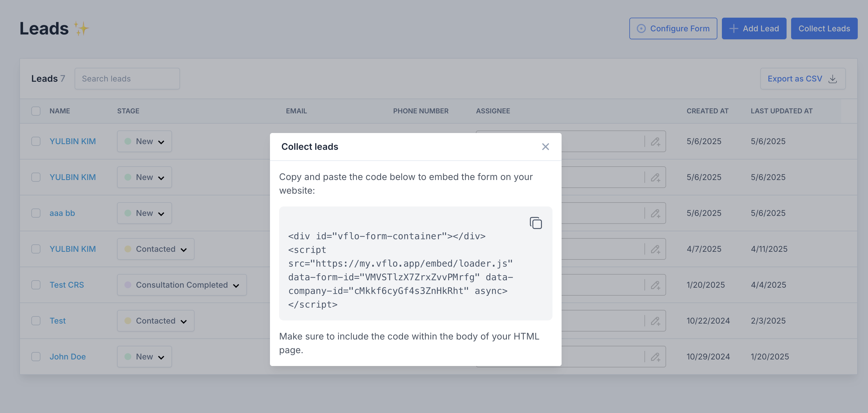Open the Contacted stage dropdown for YULBIN KIM
Screen dimensions: 868x413
pos(156,249)
